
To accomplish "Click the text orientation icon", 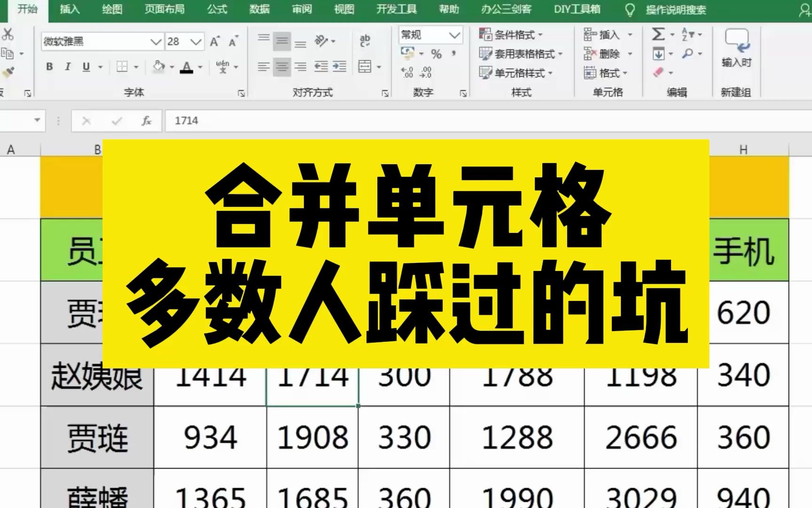I will (x=321, y=41).
